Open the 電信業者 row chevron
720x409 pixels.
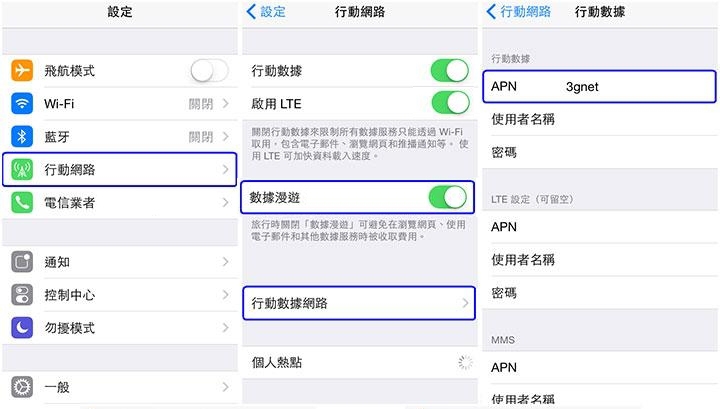click(225, 202)
